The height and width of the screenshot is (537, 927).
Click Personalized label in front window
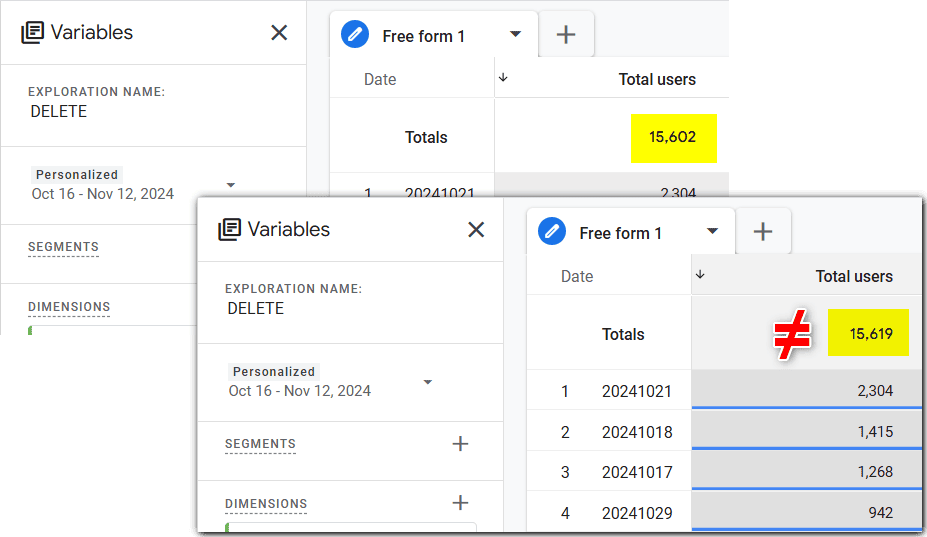tap(274, 371)
